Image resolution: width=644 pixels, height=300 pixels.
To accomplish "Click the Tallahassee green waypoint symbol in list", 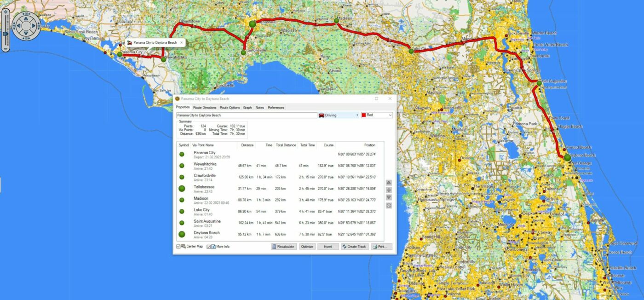I will (x=182, y=188).
